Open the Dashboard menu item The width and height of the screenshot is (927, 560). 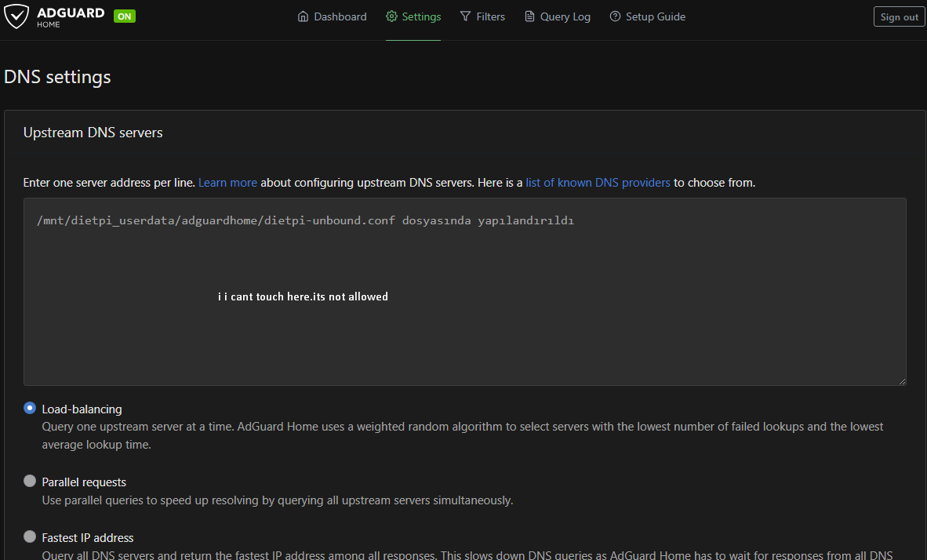(333, 16)
